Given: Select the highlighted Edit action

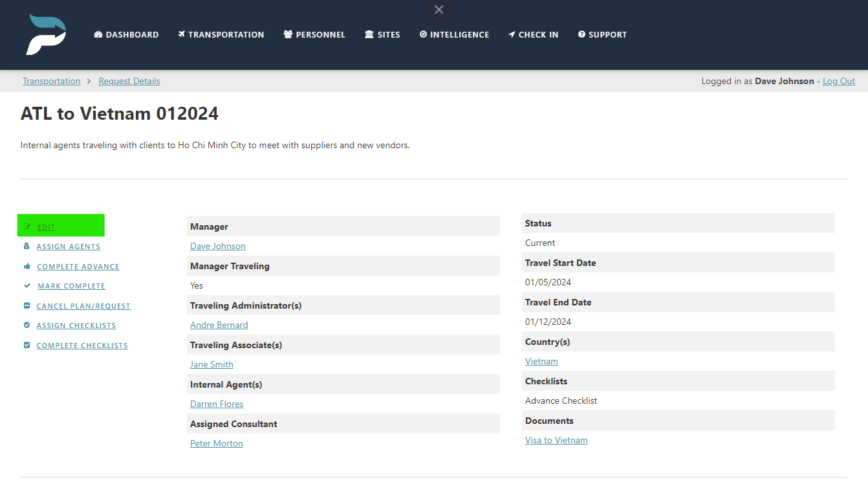Looking at the screenshot, I should point(45,226).
